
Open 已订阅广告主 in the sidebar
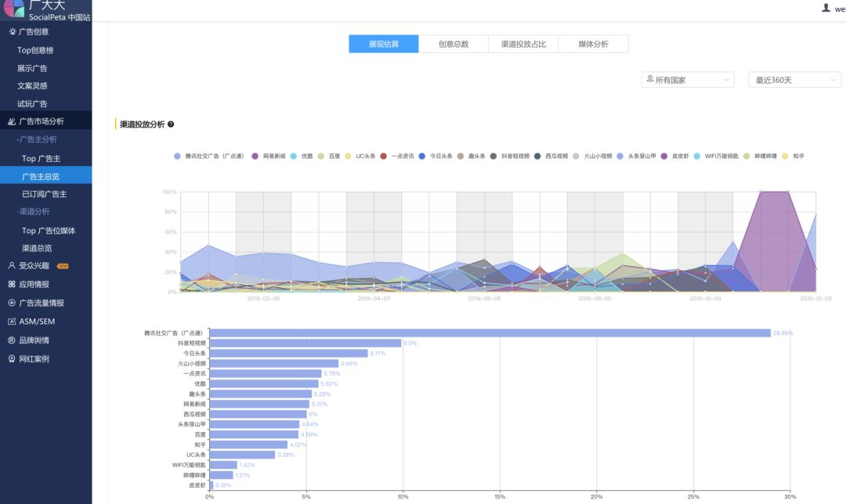click(44, 194)
